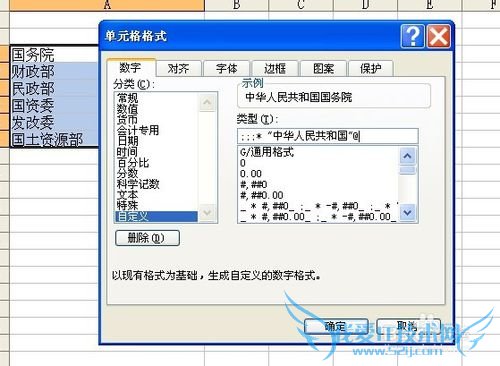Viewport: 500px width, 366px height.
Task: Switch to the 对齐 tab
Action: [x=179, y=69]
